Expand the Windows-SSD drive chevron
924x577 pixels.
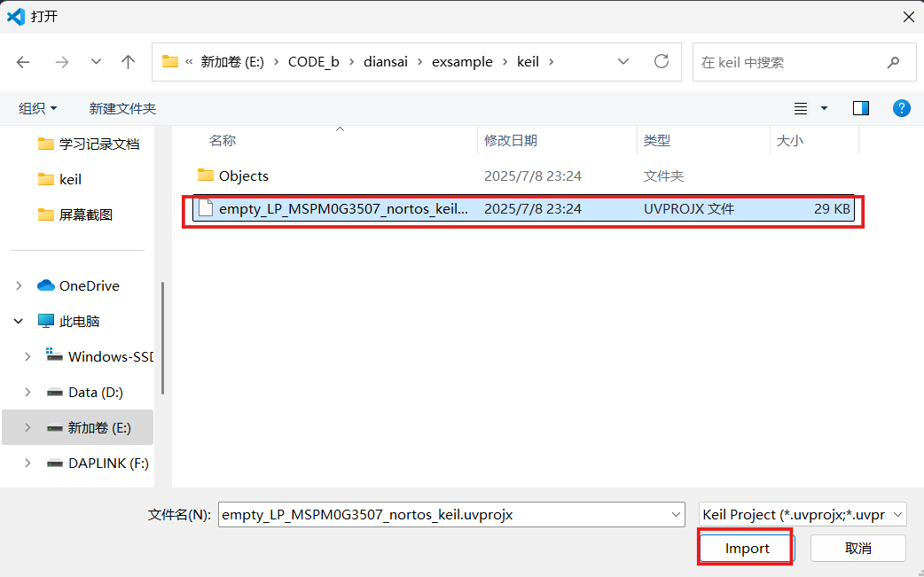[27, 356]
